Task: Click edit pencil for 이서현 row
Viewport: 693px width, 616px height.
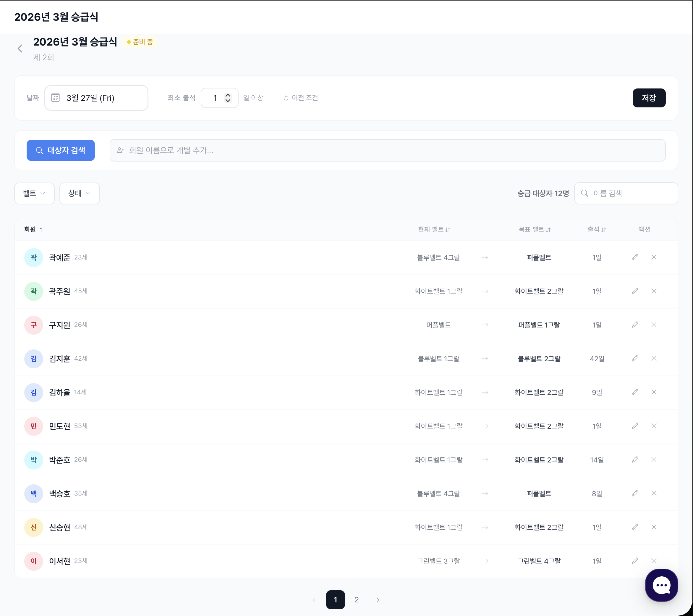Action: (x=635, y=560)
